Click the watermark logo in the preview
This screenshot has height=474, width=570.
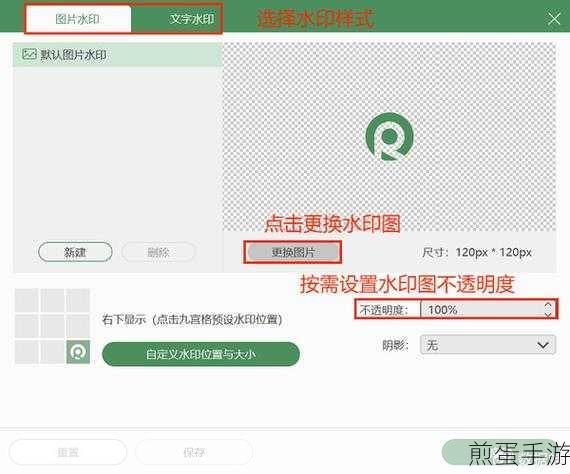click(389, 137)
